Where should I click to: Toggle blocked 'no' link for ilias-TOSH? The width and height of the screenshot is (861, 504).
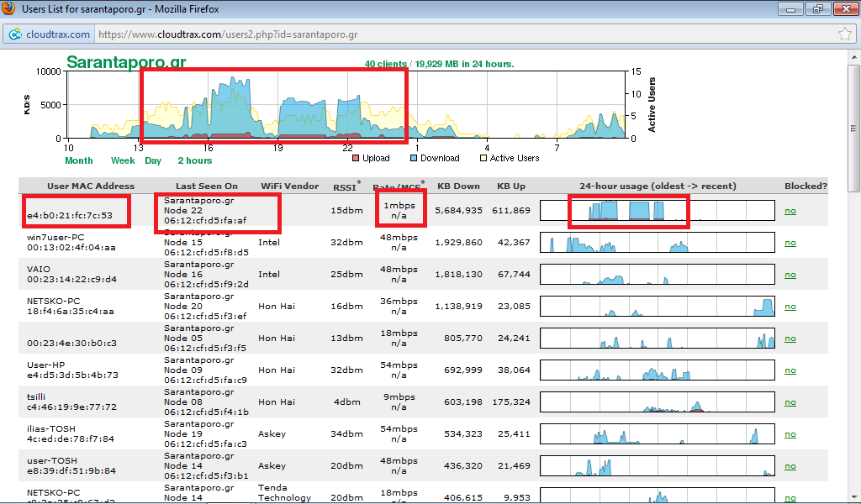790,433
